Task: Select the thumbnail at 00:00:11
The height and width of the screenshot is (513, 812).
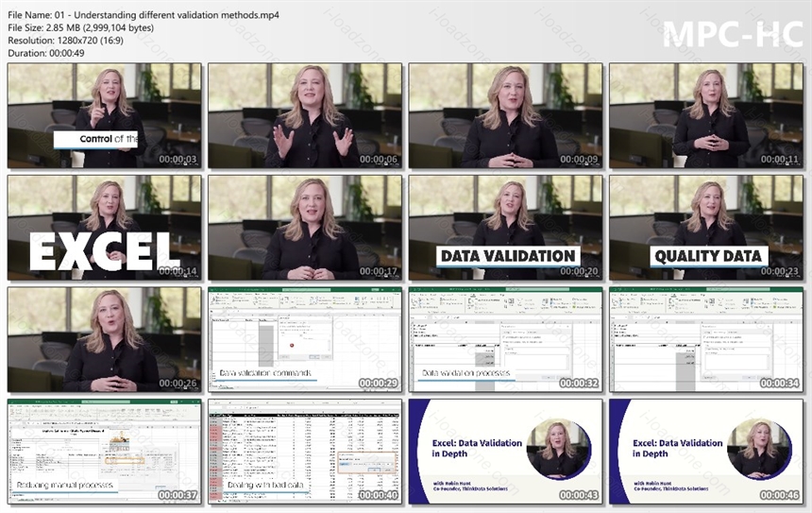Action: [706, 115]
